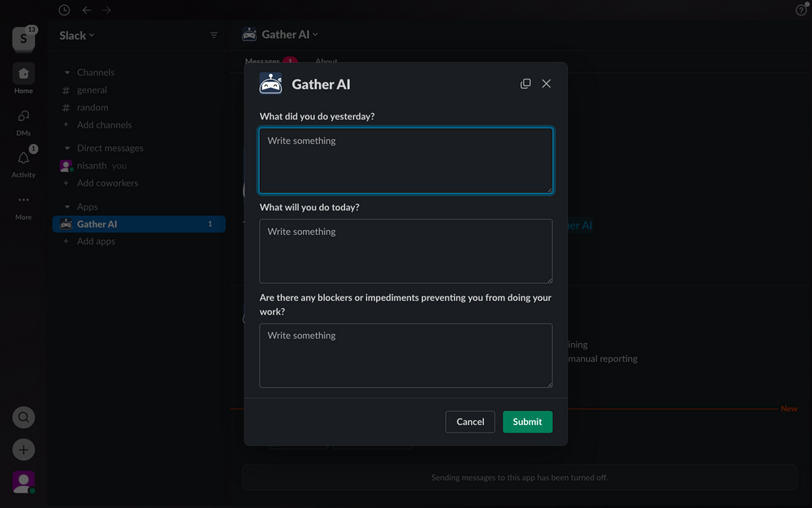This screenshot has width=812, height=508.
Task: Click the round plus create button
Action: tap(24, 449)
